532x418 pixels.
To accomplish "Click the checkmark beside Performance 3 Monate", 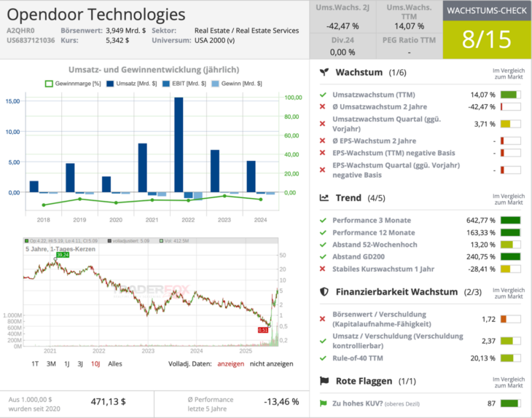I will pyautogui.click(x=323, y=221).
